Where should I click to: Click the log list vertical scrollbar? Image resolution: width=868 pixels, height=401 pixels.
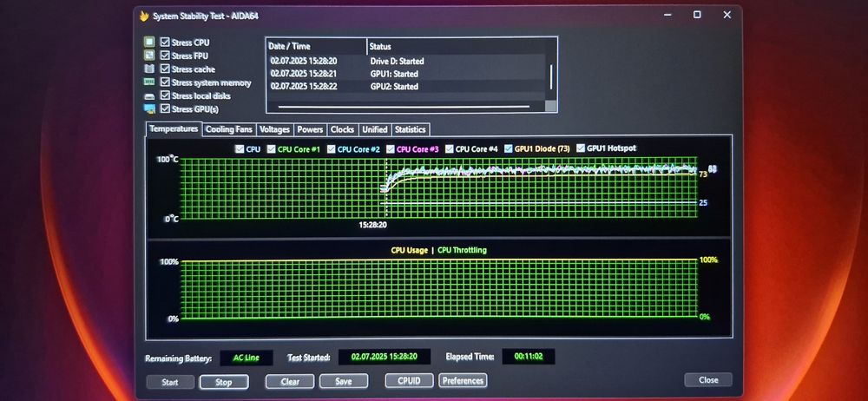coord(551,76)
